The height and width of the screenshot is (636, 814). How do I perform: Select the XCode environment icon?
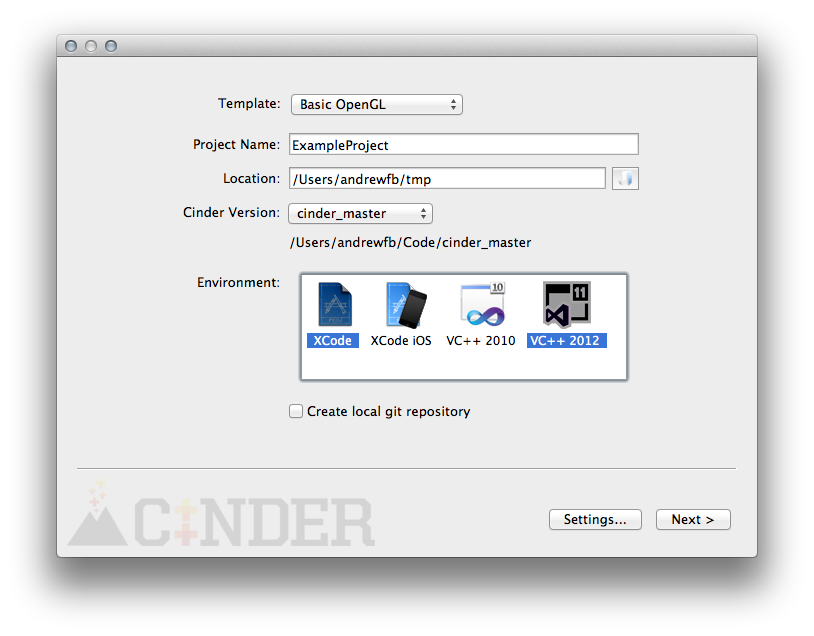coord(334,304)
